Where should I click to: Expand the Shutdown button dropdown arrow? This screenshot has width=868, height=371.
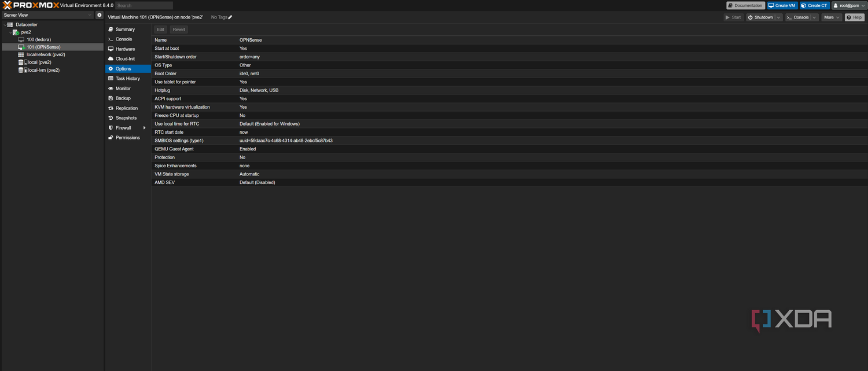(779, 17)
